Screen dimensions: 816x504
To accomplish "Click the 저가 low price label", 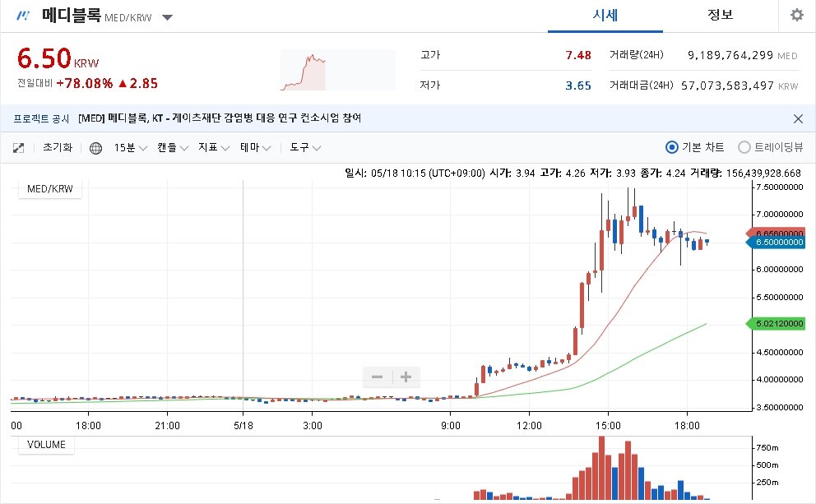I will [x=430, y=86].
